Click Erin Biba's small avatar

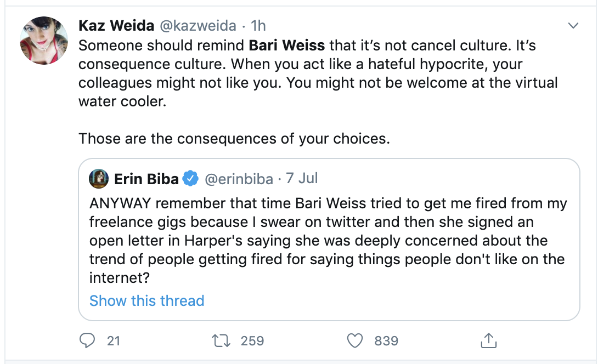pos(100,178)
